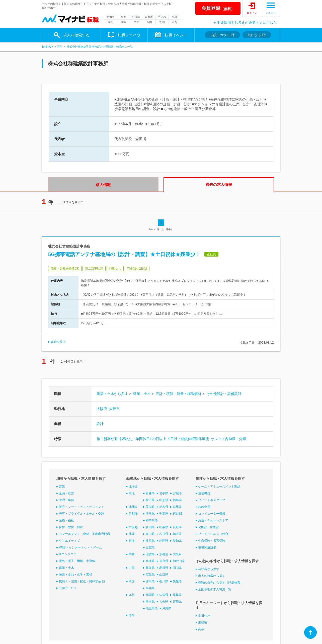This screenshot has width=322, height=644.
Task: Open 複数の条件から探す（詳細検索） link
Action: (x=219, y=583)
